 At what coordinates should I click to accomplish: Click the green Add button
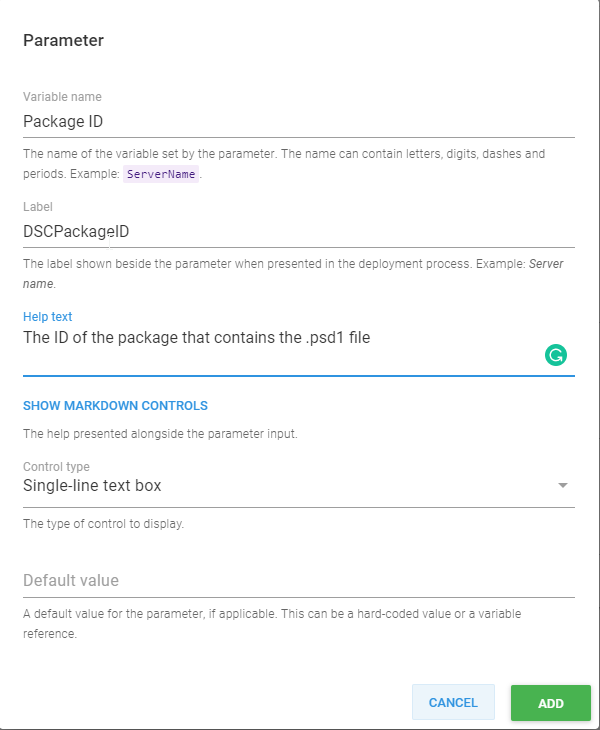(551, 703)
